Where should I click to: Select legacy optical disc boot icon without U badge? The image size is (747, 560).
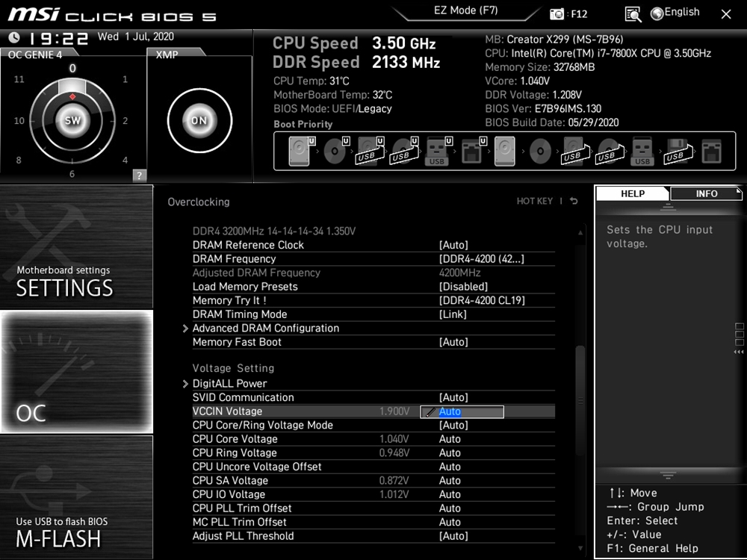(x=540, y=152)
